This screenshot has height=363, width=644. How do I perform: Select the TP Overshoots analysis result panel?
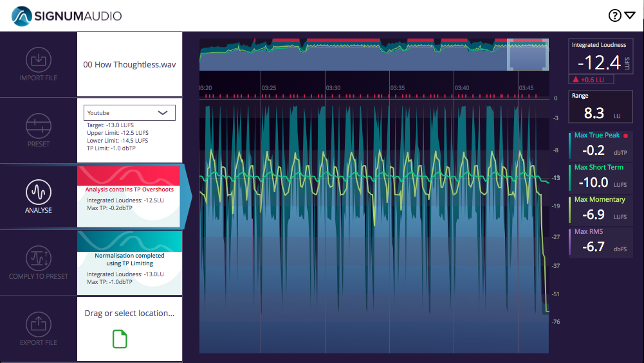click(129, 196)
